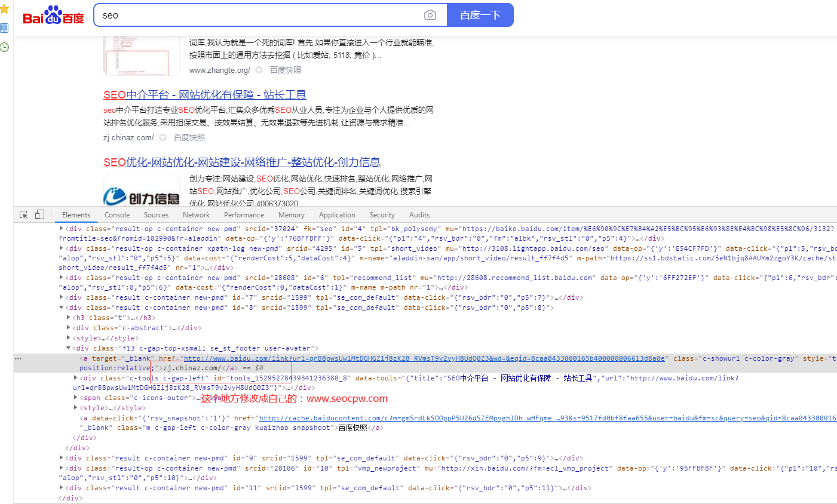Screen dimensions: 837x504
Task: Expand the div with id="10" vmp_newproject
Action: coord(62,468)
